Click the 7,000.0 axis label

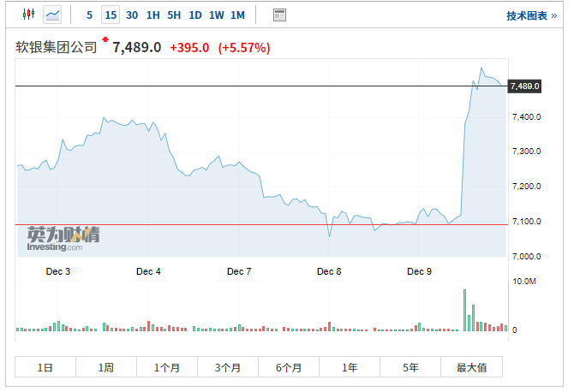click(526, 256)
